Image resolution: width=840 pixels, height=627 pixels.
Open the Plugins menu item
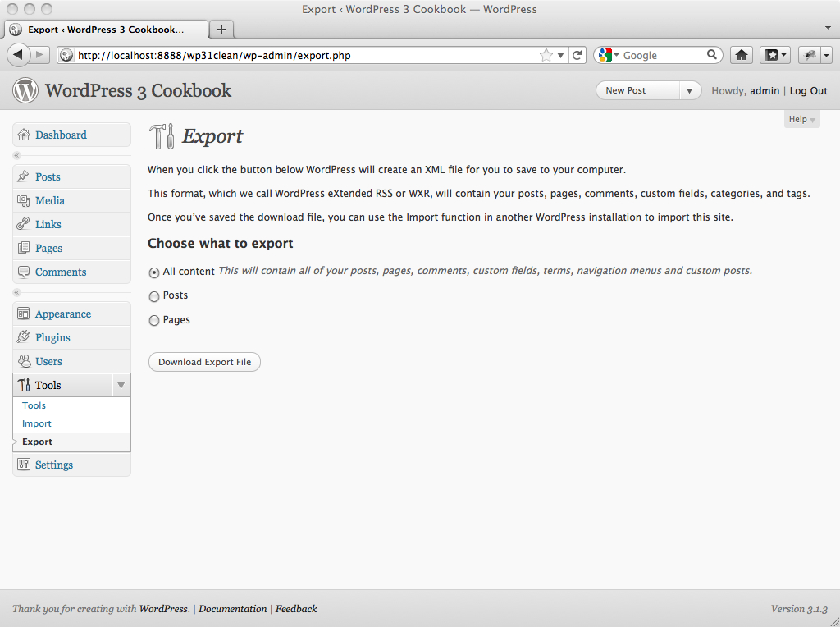point(71,337)
